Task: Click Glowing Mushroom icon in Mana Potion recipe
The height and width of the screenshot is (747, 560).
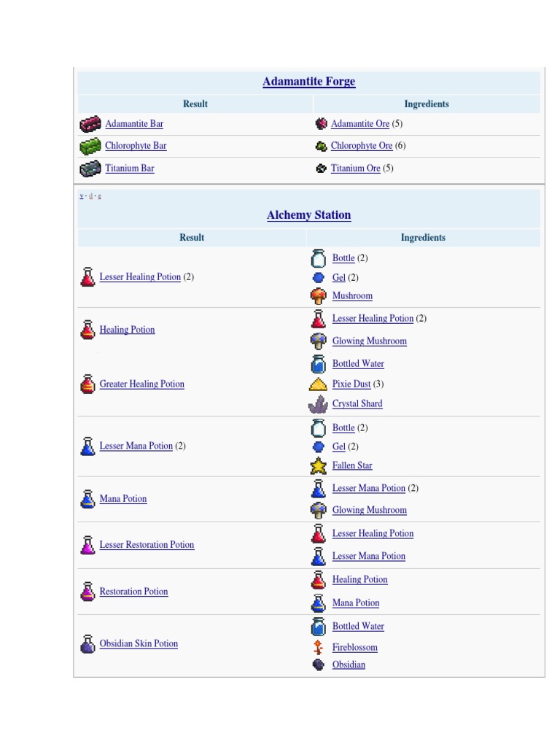Action: coord(318,510)
